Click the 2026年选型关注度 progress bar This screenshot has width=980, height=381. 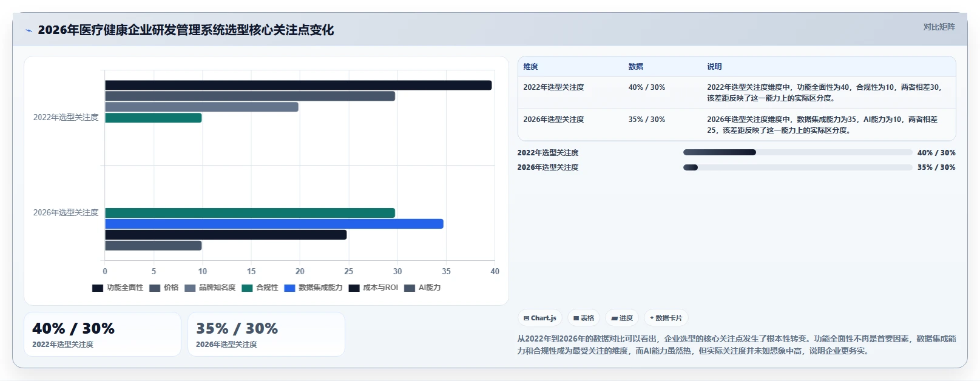coord(797,167)
